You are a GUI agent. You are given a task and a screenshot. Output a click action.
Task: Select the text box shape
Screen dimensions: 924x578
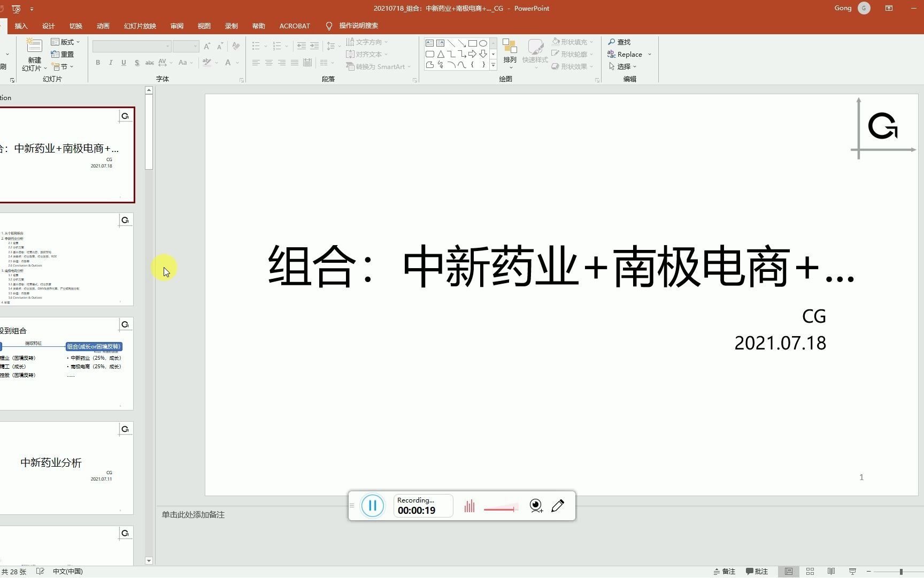click(429, 43)
